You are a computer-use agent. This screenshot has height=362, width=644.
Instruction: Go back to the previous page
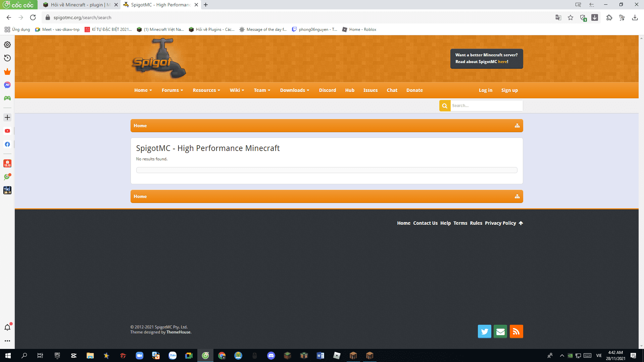[9, 17]
